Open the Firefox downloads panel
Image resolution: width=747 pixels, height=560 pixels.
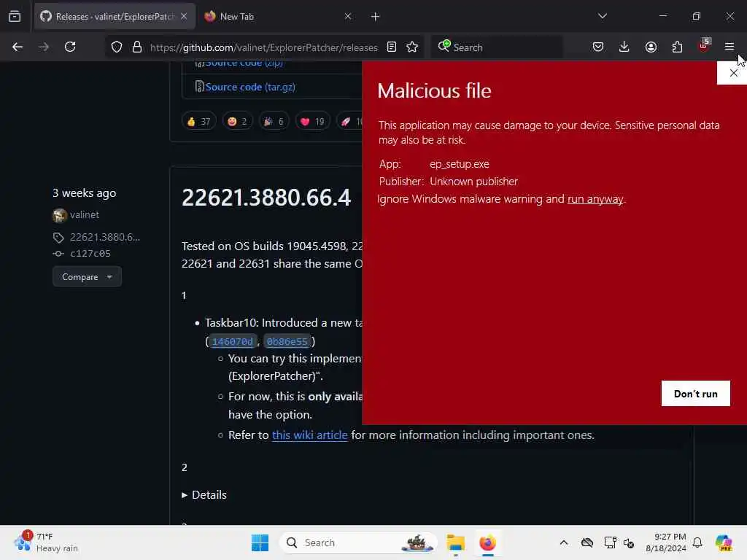(624, 47)
